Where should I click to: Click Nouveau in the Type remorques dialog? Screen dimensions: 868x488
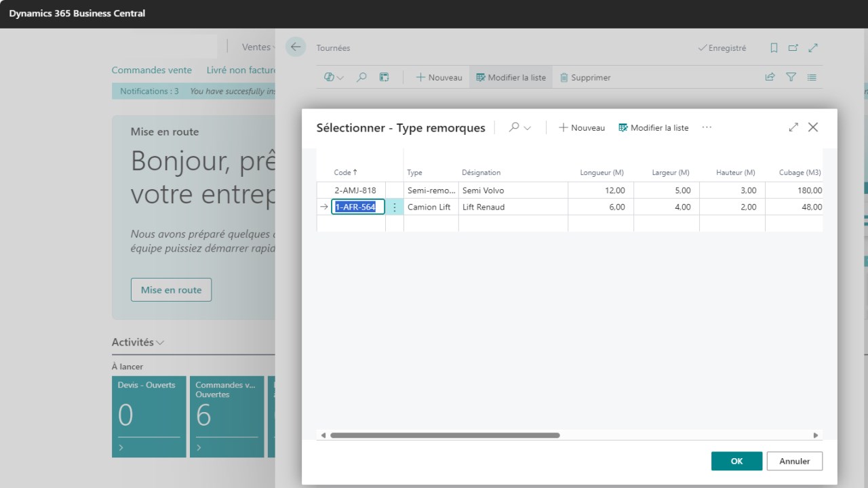click(582, 127)
